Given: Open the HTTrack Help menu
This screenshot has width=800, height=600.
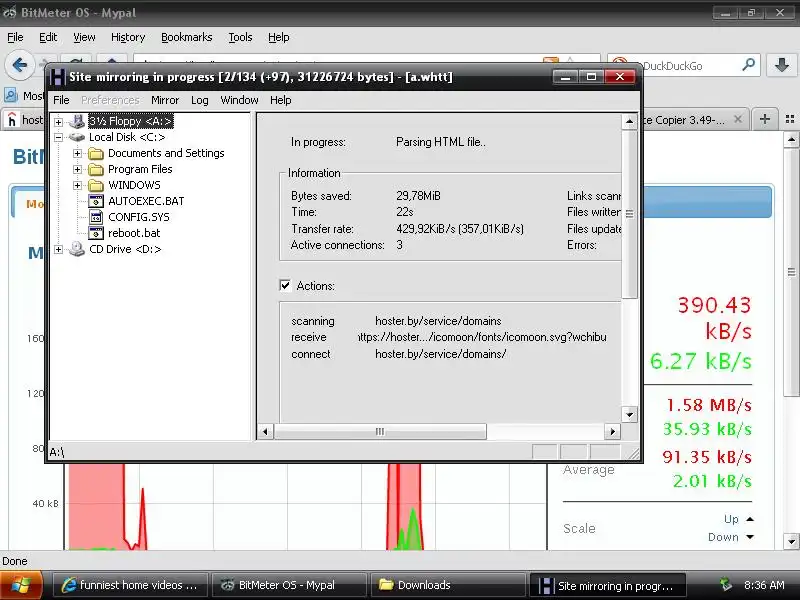Looking at the screenshot, I should (x=281, y=100).
